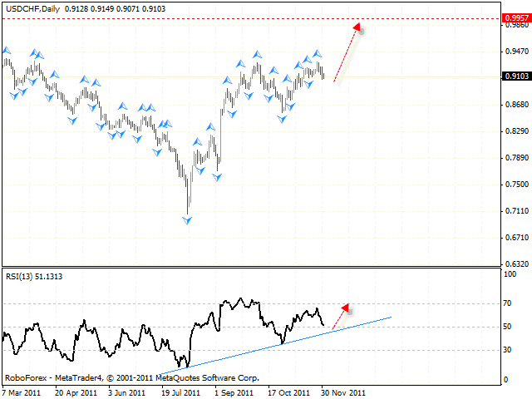Viewport: 532px width, 399px height.
Task: Click the red 0.9957 price level label
Action: click(515, 17)
